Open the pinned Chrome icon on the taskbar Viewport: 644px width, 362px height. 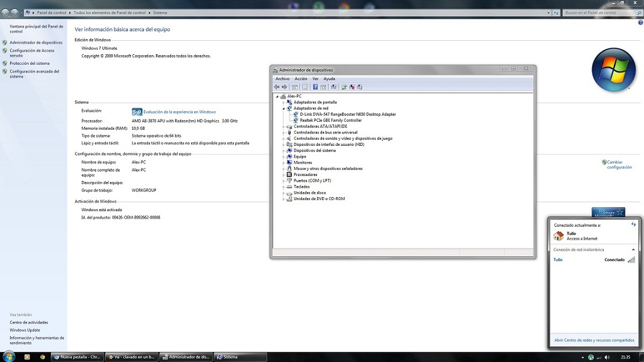(x=42, y=357)
